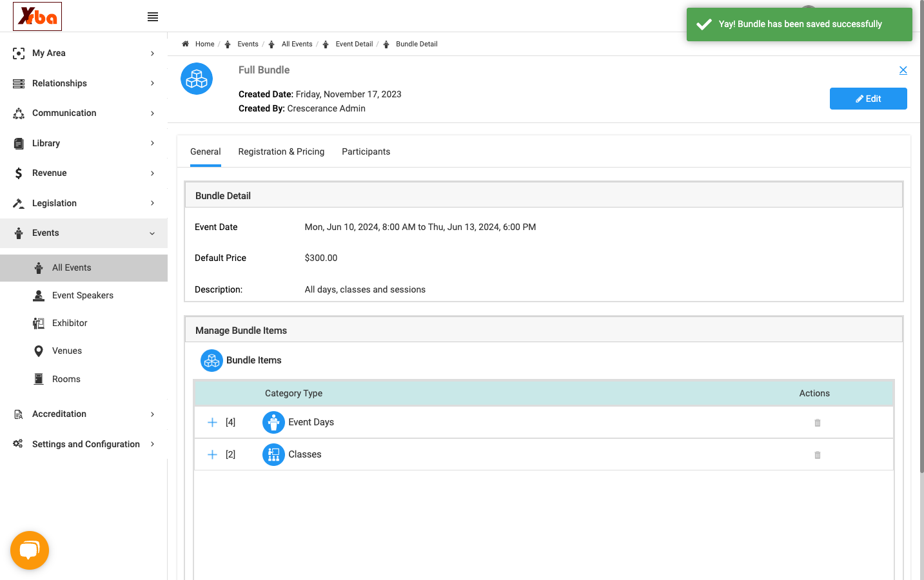Click the Venues pin icon

tap(39, 351)
